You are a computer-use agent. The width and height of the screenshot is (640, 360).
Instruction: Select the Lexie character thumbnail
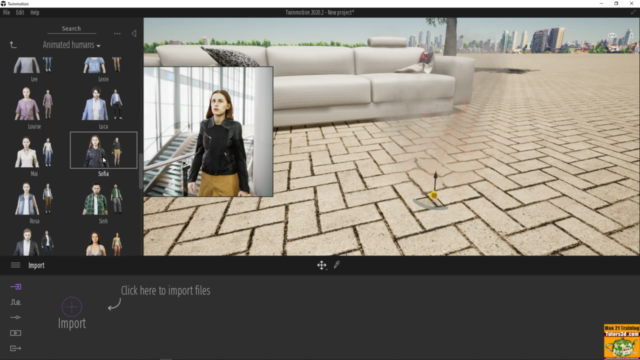[103, 65]
